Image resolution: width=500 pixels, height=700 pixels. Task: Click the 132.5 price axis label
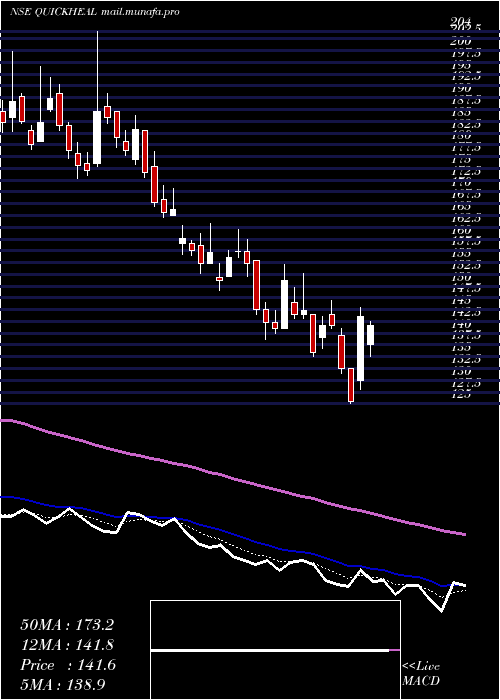click(467, 360)
